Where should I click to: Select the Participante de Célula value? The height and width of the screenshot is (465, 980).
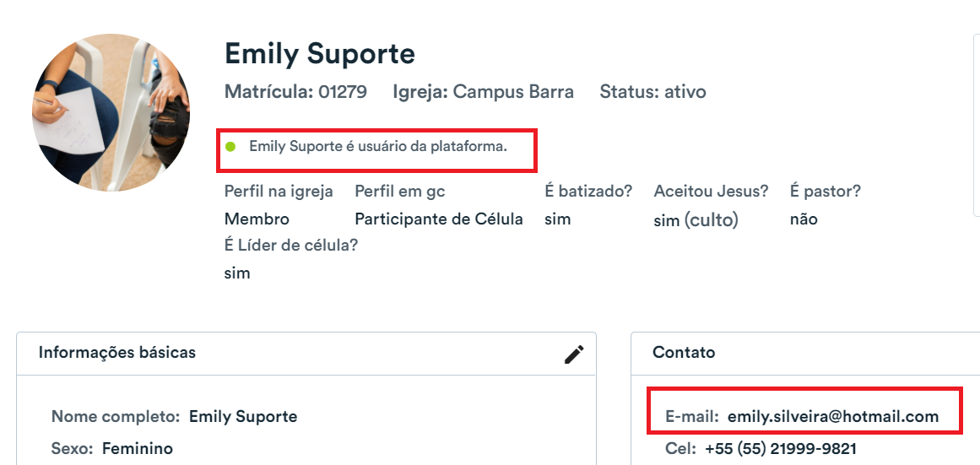(x=439, y=219)
